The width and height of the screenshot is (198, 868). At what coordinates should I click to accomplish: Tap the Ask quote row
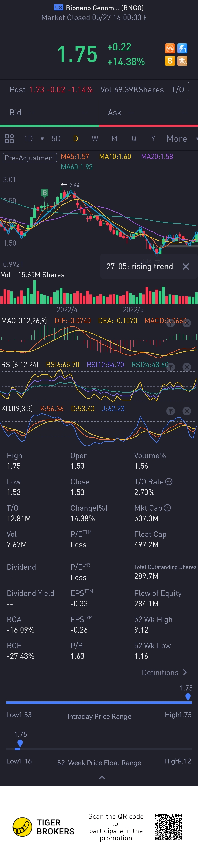tap(148, 113)
